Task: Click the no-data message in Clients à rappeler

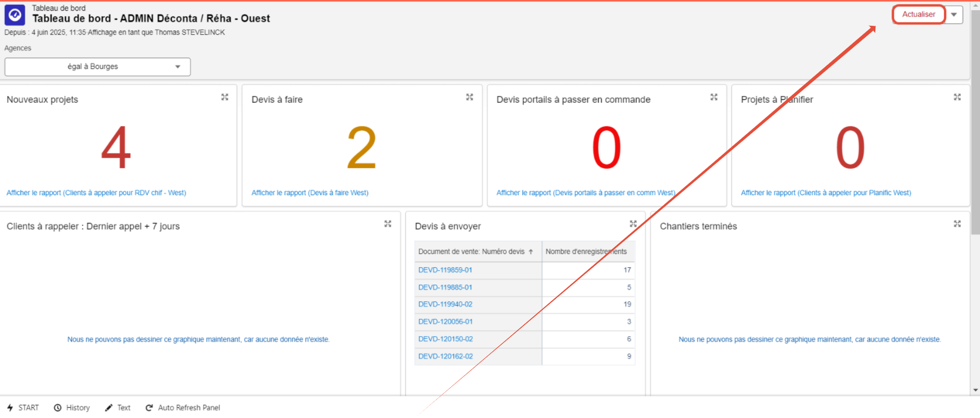Action: [x=198, y=340]
